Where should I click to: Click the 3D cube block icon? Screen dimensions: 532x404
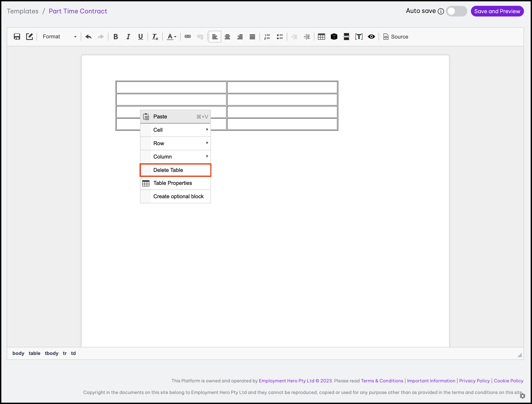point(334,37)
